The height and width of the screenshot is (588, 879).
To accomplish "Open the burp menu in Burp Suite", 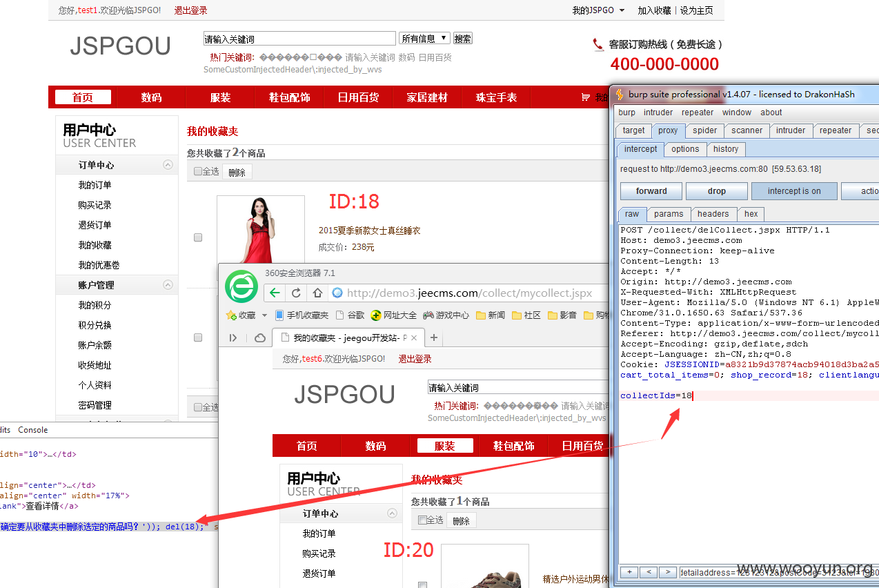I will [626, 112].
